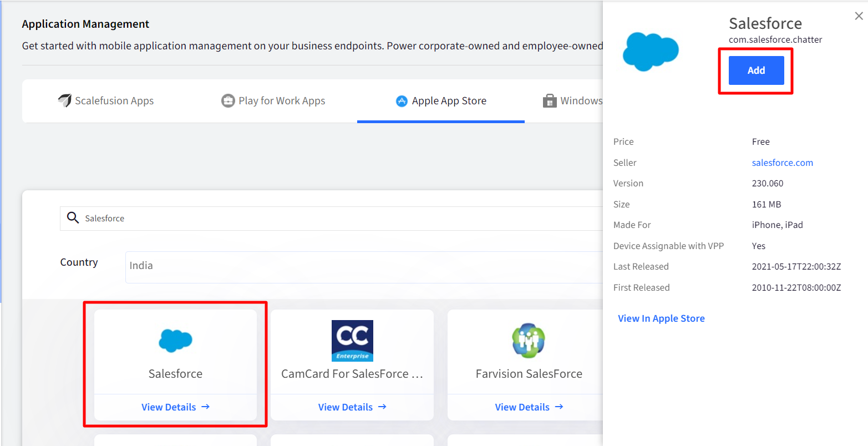Click the Salesforce cloud app icon in results
This screenshot has height=446, width=868.
(x=175, y=340)
